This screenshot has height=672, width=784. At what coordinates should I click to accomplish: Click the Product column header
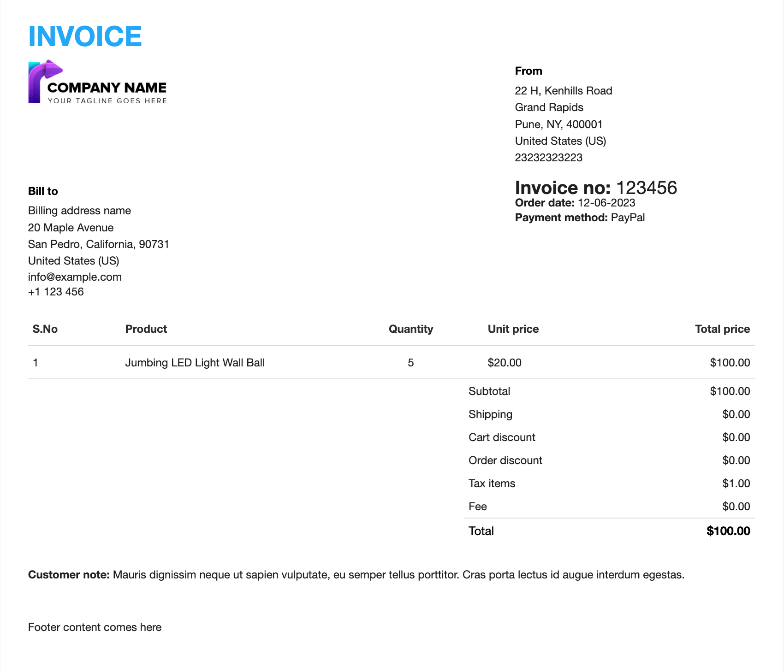coord(146,329)
